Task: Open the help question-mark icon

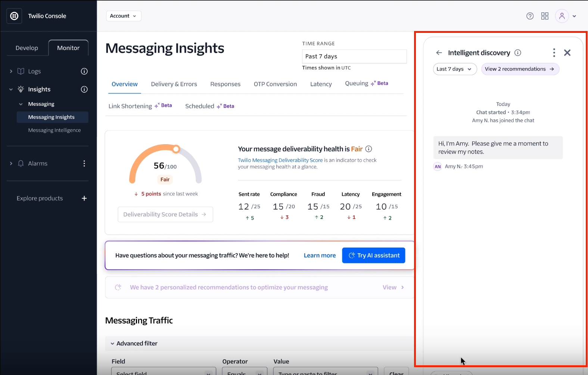Action: [530, 16]
